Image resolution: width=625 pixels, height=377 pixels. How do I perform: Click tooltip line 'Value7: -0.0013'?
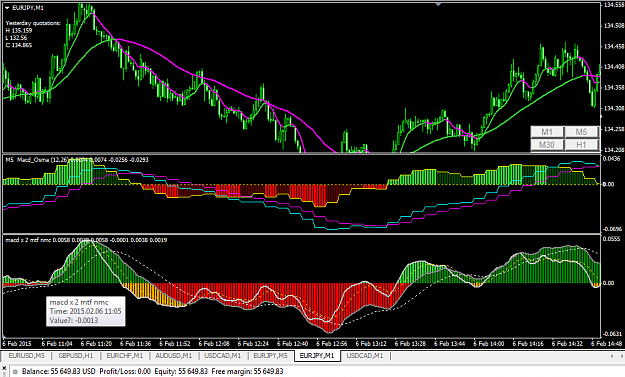tap(74, 320)
